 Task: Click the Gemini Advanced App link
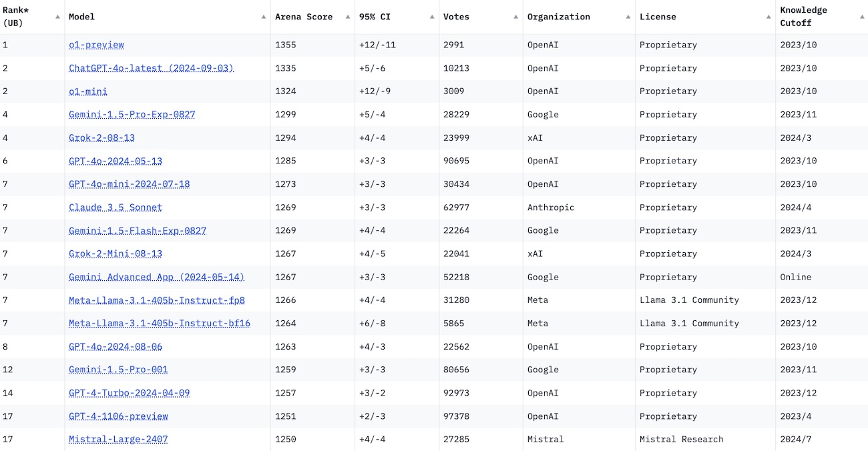pyautogui.click(x=156, y=277)
